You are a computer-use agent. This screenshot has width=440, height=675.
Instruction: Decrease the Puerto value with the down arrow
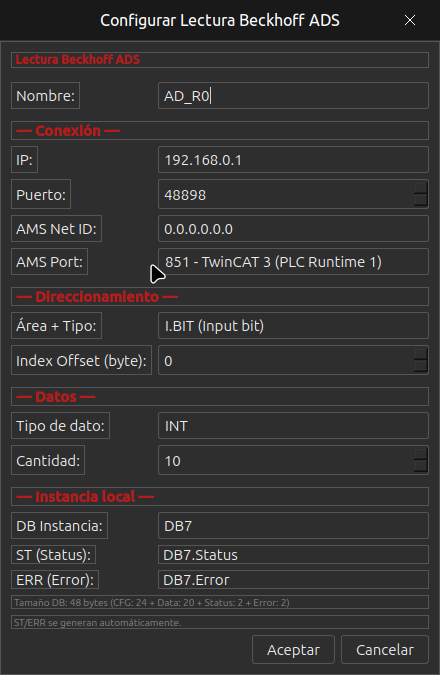420,201
